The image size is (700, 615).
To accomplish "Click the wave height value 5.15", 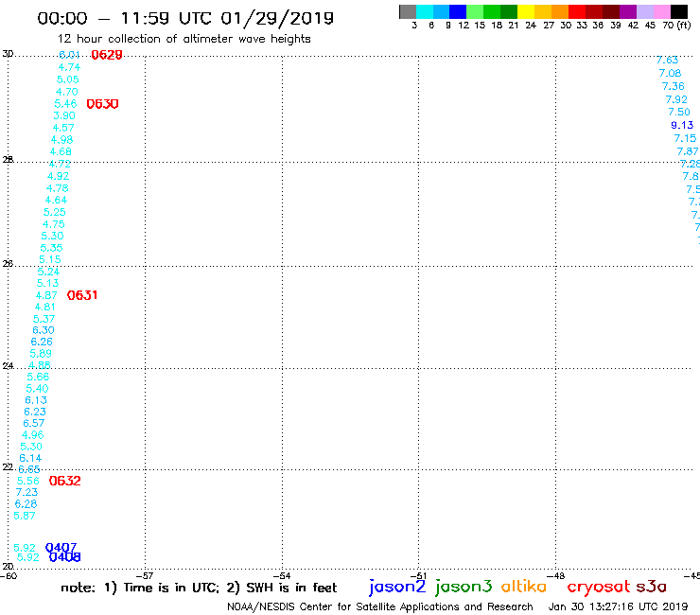I will pyautogui.click(x=50, y=259).
